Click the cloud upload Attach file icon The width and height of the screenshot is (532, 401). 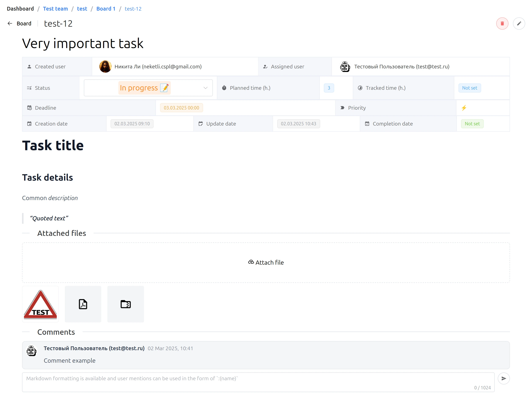pyautogui.click(x=251, y=262)
